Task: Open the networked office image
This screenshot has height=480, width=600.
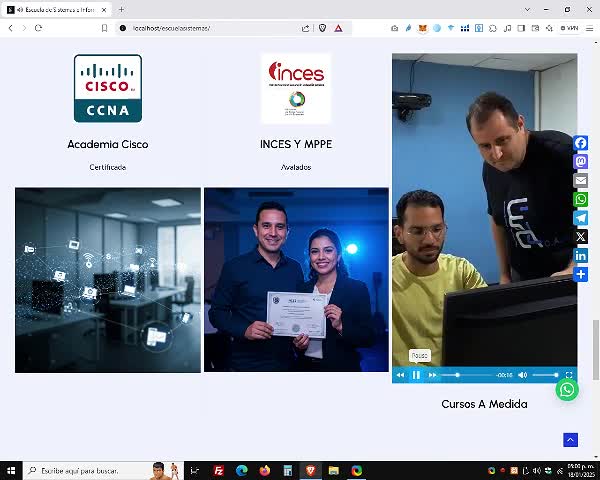Action: click(108, 280)
